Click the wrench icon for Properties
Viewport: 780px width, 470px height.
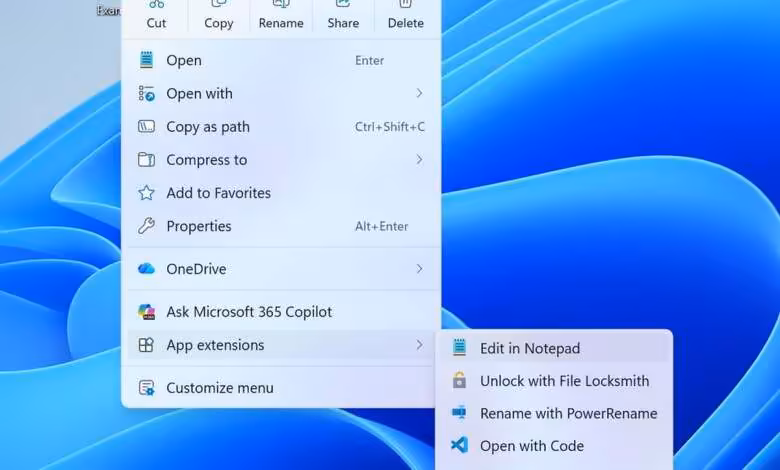[146, 226]
